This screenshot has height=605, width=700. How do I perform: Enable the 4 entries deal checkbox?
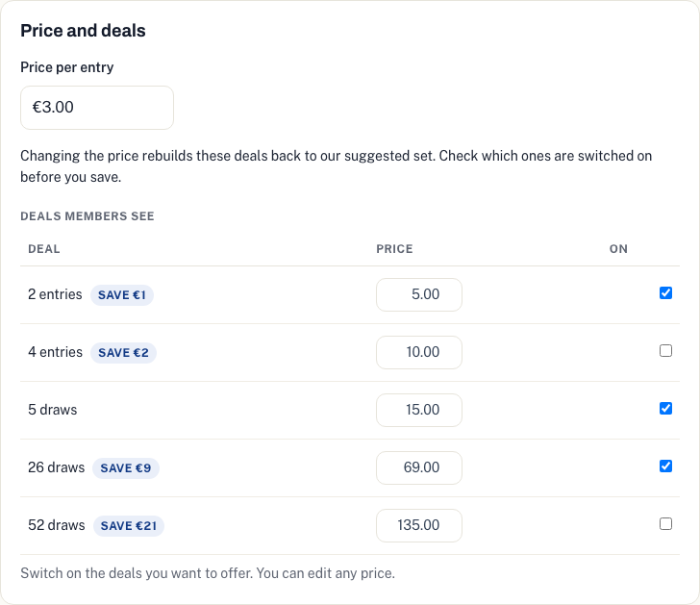[665, 350]
